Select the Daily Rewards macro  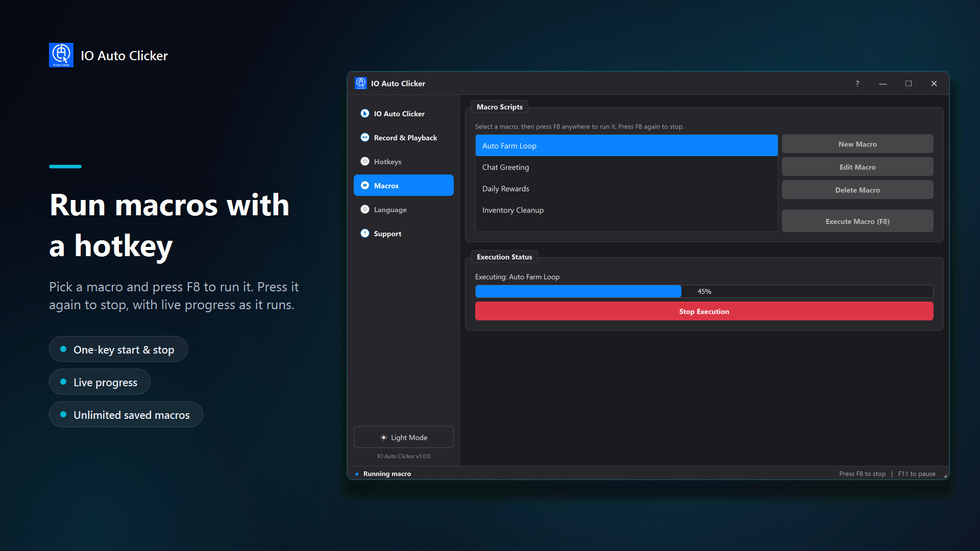627,188
